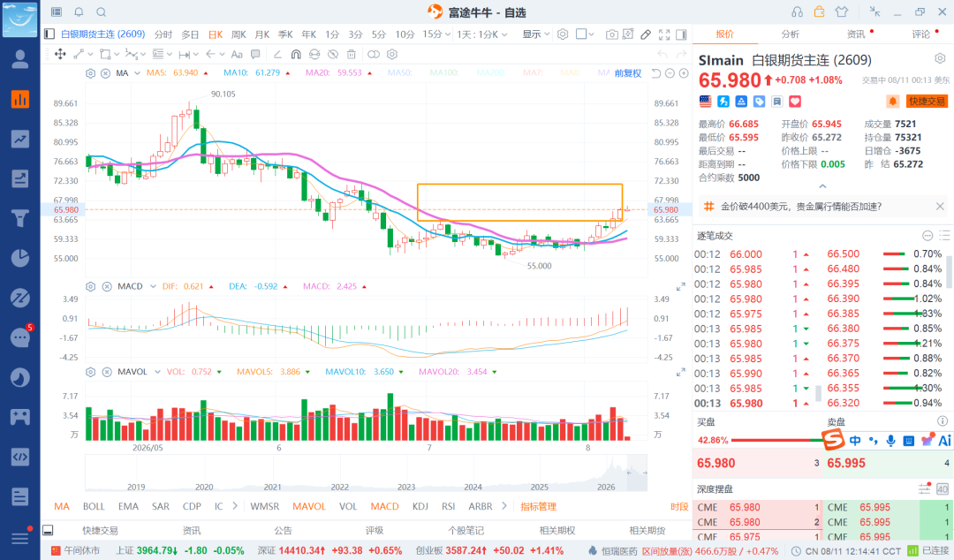Click the 快捷交易 quick trade button
The height and width of the screenshot is (560, 954).
(x=927, y=101)
